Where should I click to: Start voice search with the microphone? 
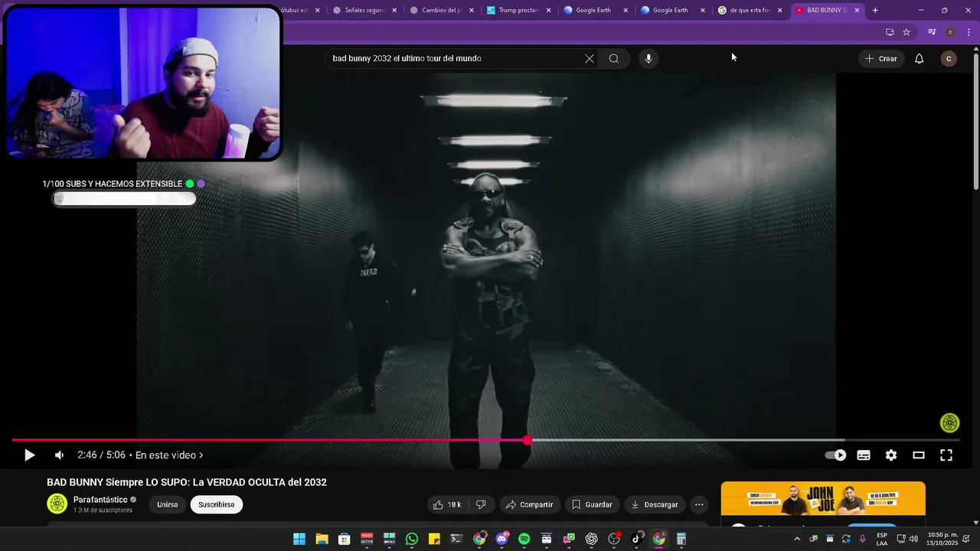coord(648,59)
